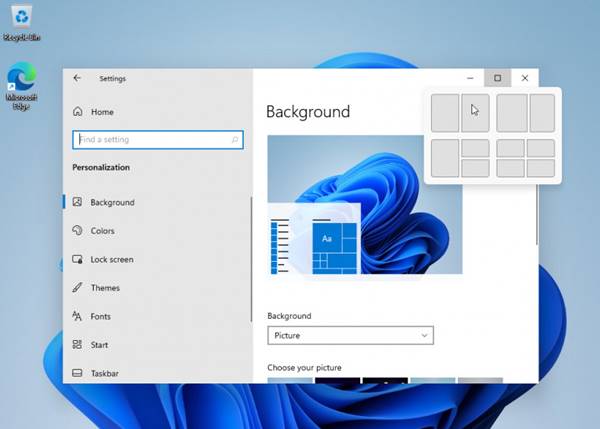
Task: Click the Home label in Settings sidebar
Action: click(x=102, y=112)
